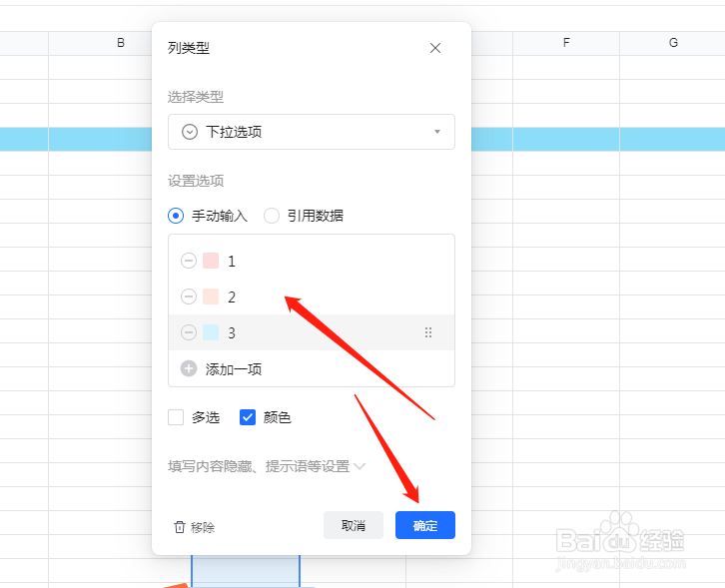
Task: Click the drag handle of option 3
Action: coord(428,332)
